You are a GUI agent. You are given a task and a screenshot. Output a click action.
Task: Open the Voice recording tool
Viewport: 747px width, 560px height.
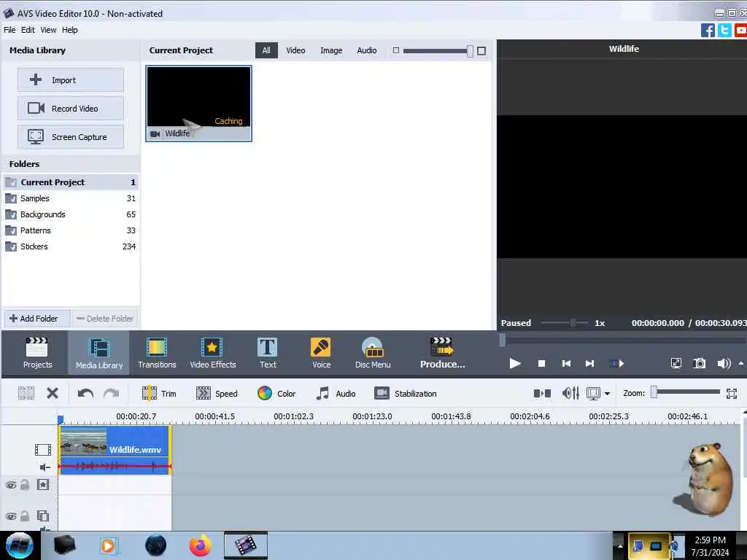point(321,353)
